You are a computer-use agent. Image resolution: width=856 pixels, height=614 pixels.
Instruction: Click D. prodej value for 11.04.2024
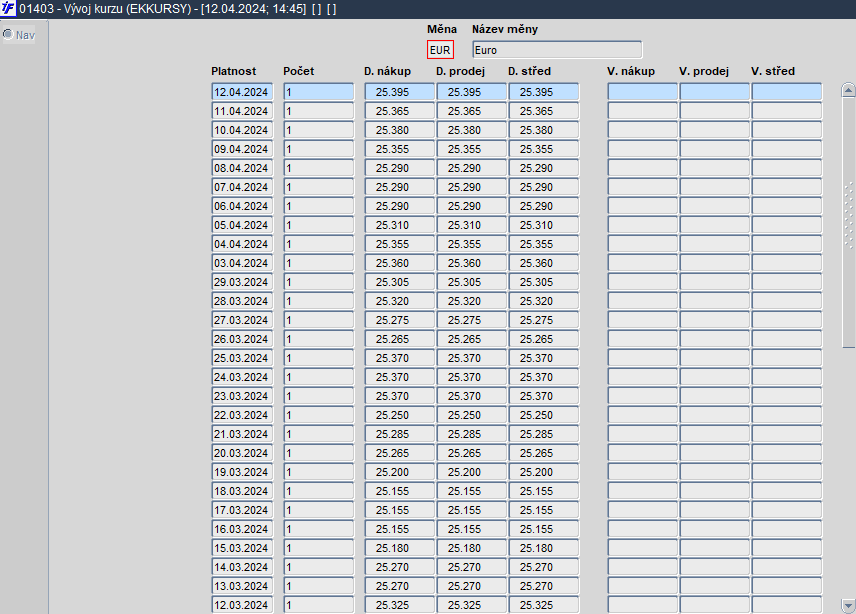click(x=472, y=111)
